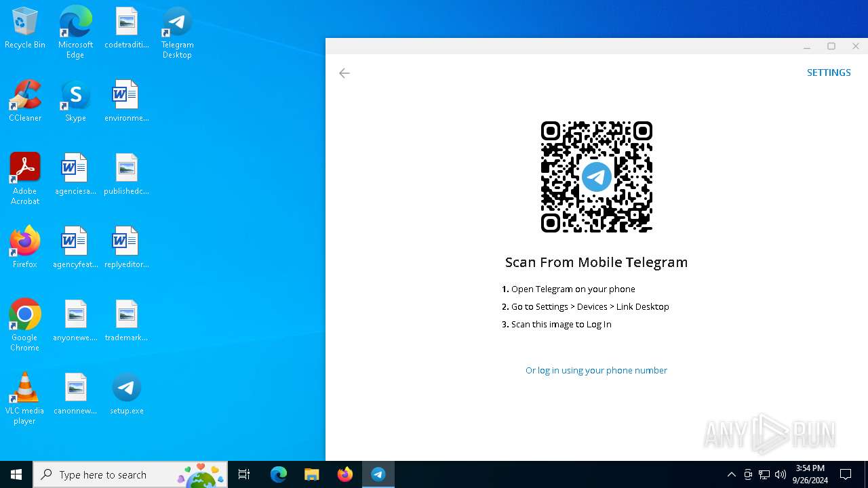This screenshot has width=868, height=488.
Task: Maximize the Telegram window
Action: tap(831, 46)
